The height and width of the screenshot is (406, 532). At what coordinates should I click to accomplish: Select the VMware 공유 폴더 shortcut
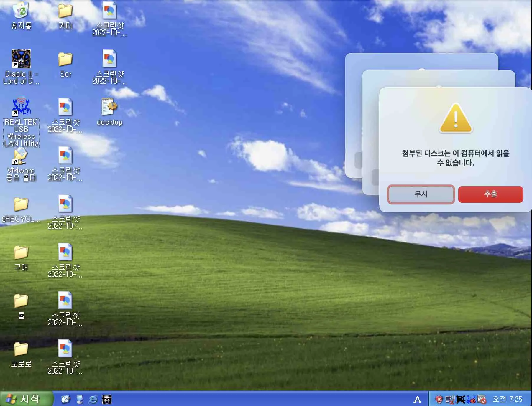tap(21, 165)
